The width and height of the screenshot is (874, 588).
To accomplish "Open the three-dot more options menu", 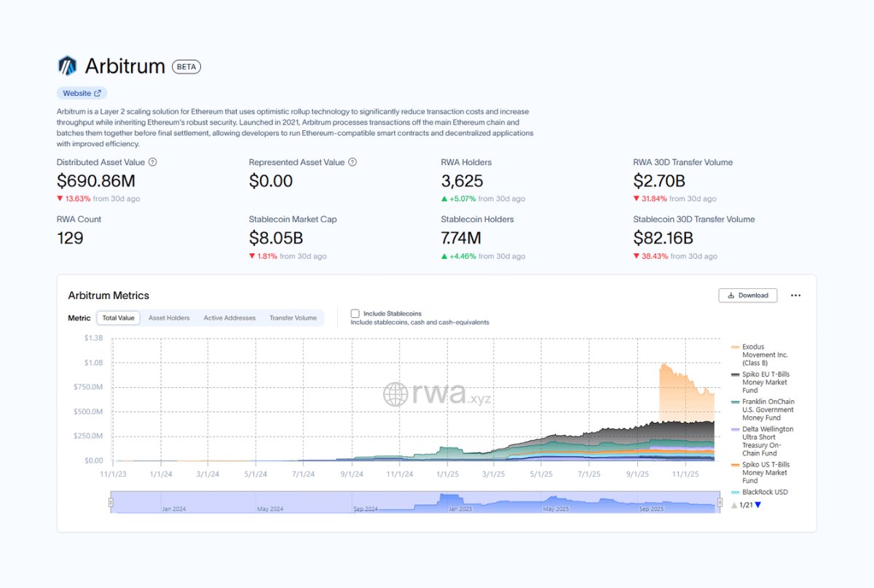I will tap(795, 295).
